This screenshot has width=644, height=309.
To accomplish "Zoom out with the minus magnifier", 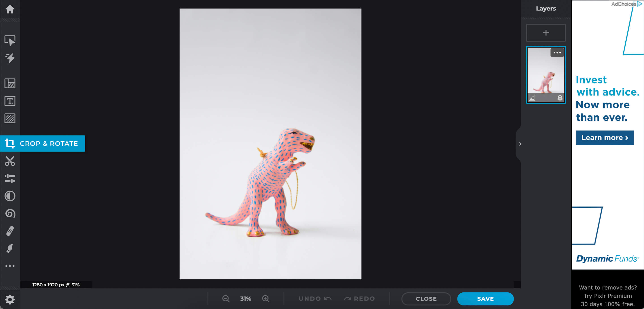I will click(x=226, y=298).
